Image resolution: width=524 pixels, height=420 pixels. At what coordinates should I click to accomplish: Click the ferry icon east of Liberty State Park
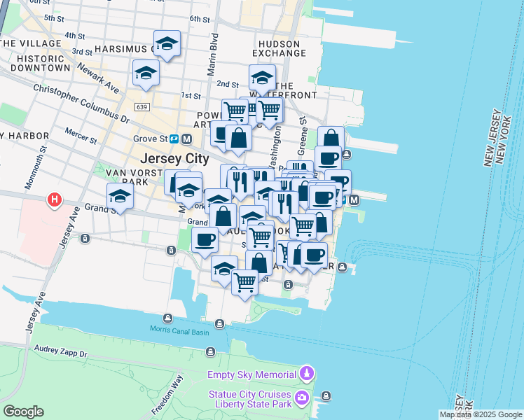[326, 396]
